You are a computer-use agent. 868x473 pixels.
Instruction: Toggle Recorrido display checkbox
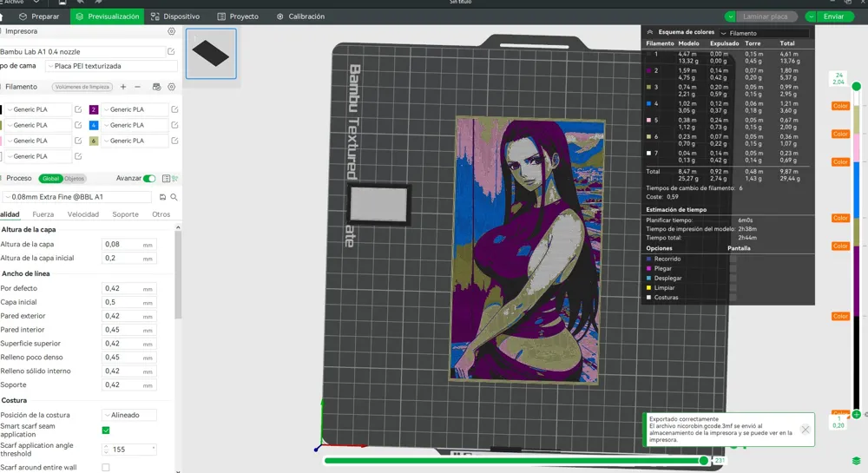[x=733, y=259]
